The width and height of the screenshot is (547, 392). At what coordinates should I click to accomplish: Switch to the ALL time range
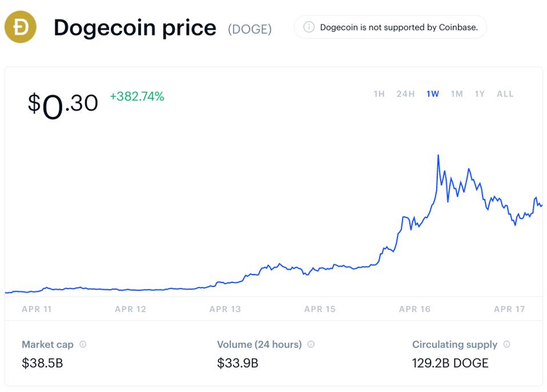pos(505,94)
